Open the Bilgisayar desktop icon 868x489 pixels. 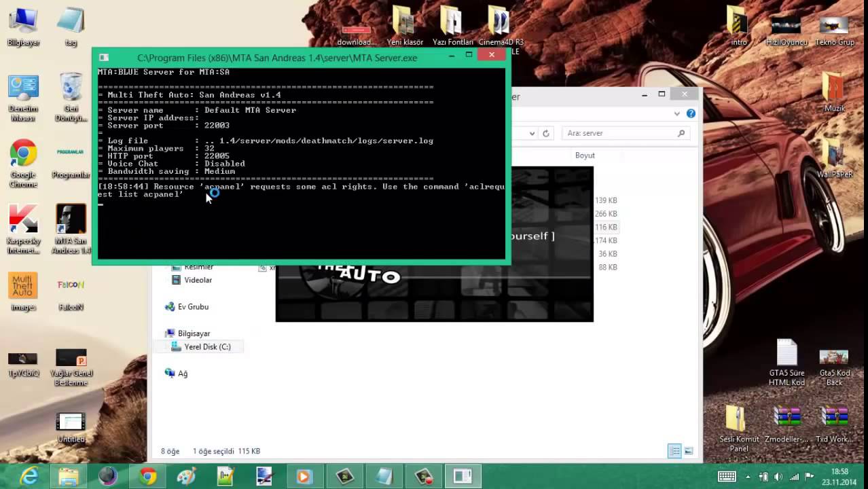pos(23,27)
